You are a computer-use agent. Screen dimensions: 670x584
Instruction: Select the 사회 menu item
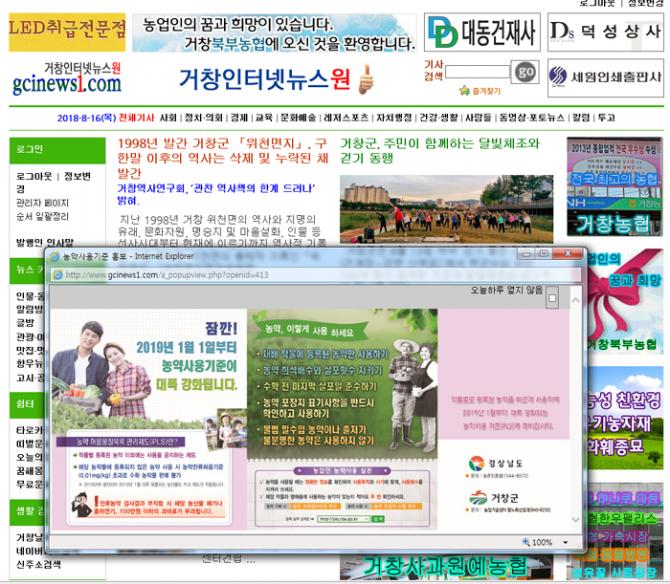point(168,117)
